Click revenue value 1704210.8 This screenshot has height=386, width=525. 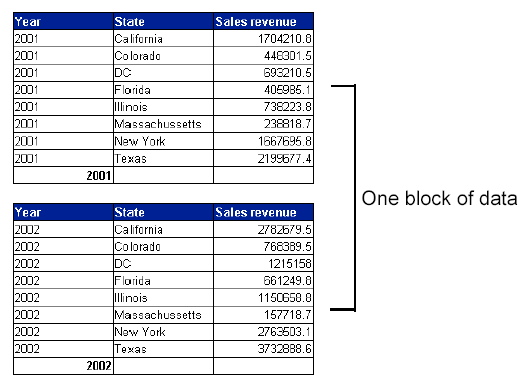coord(264,38)
